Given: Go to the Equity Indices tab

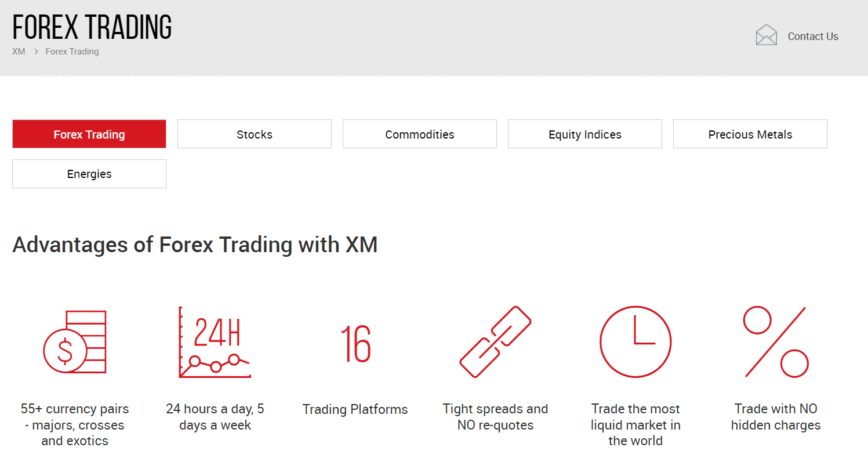Looking at the screenshot, I should pos(585,134).
